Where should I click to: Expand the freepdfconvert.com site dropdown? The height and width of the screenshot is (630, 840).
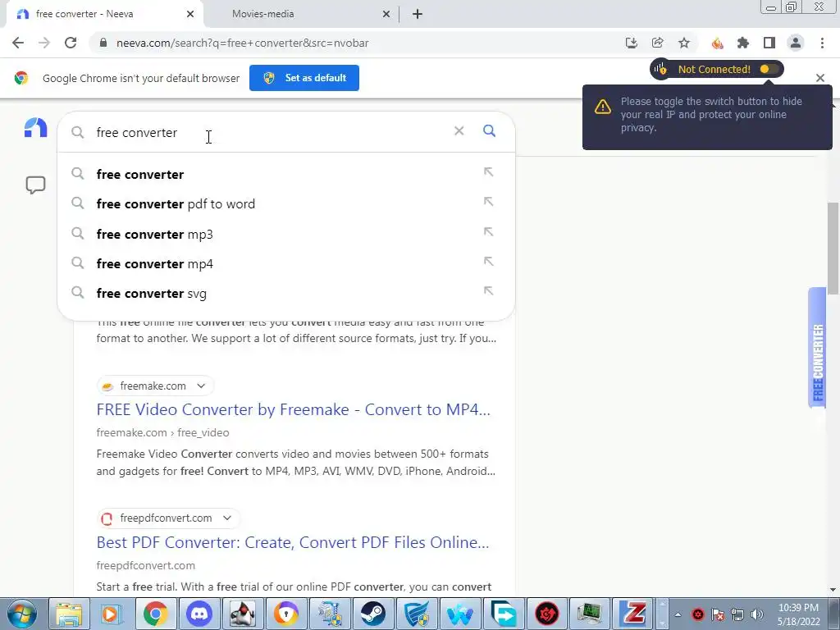(227, 518)
